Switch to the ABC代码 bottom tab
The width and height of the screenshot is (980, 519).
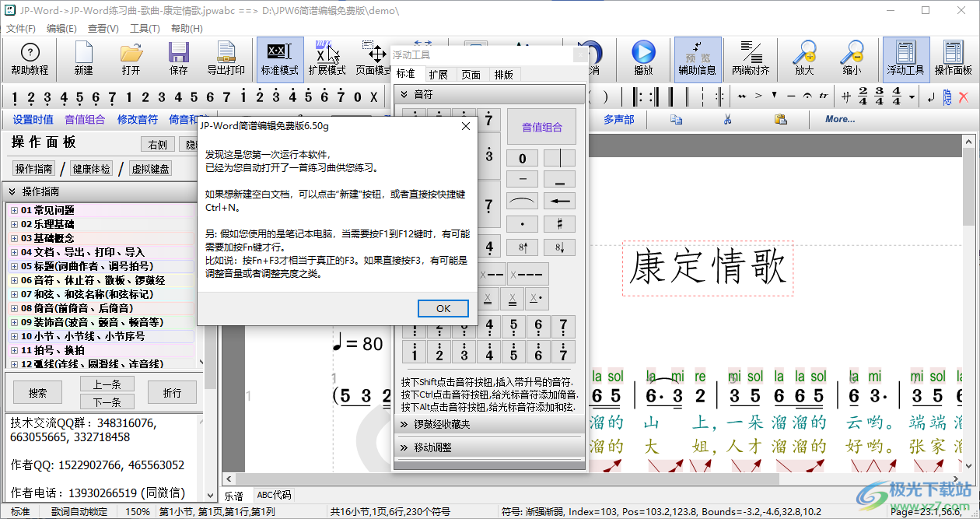click(274, 495)
